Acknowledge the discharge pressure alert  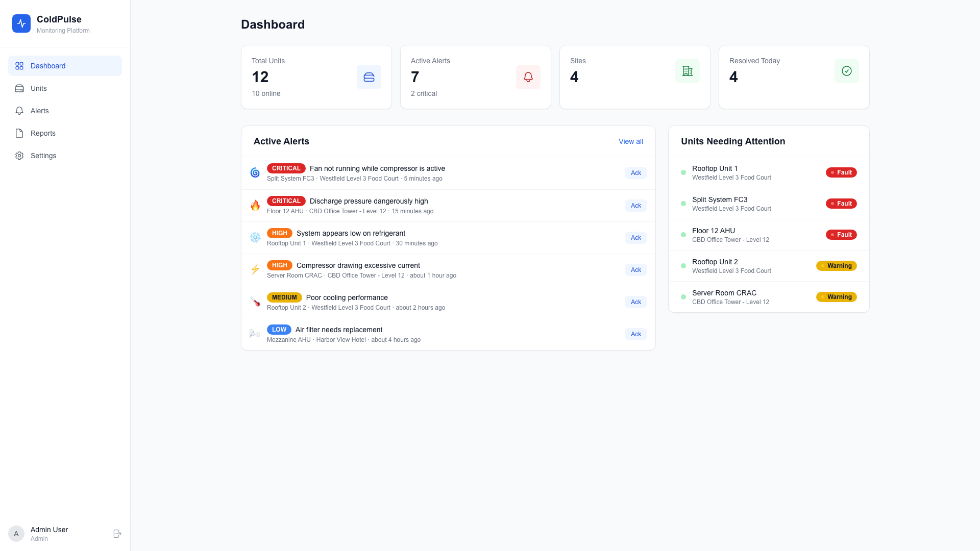pyautogui.click(x=636, y=206)
